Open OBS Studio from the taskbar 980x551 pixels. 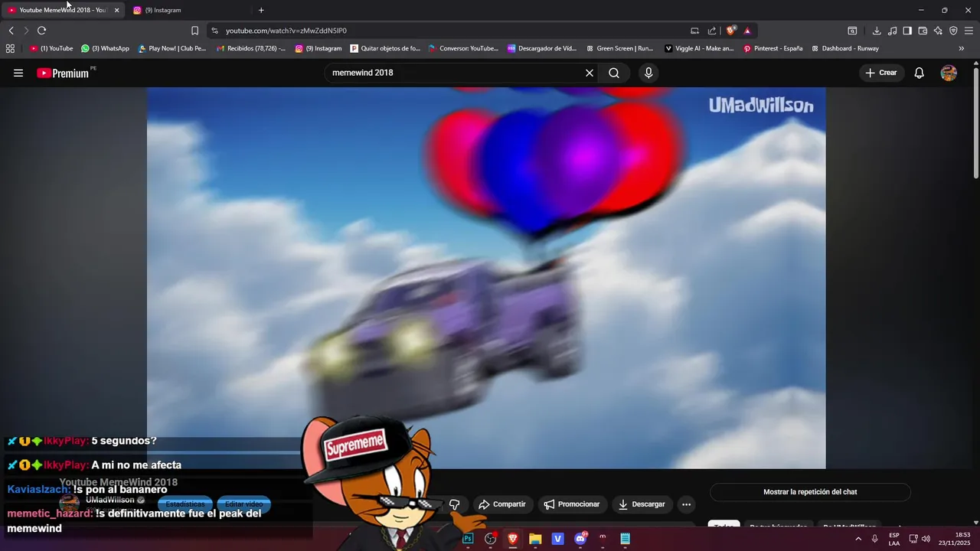pos(491,539)
